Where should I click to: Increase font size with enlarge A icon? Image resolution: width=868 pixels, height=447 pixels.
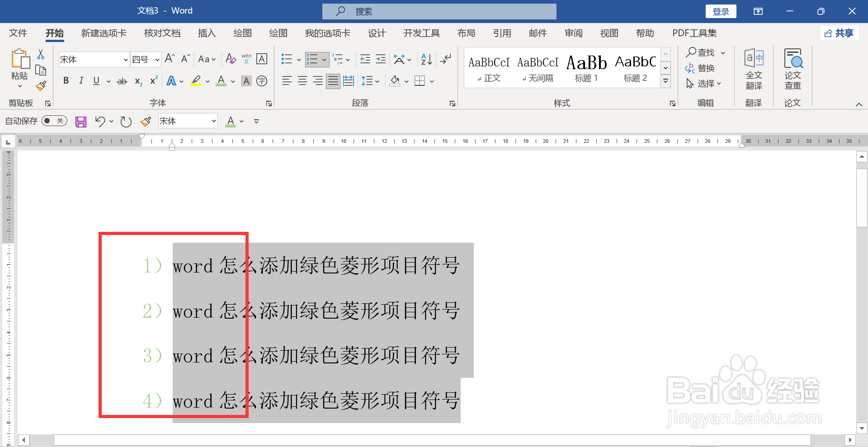[170, 59]
